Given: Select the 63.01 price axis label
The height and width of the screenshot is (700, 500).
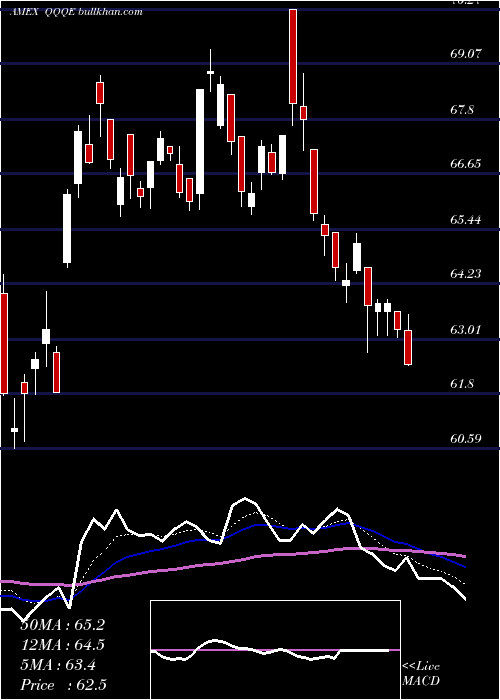Looking at the screenshot, I should [466, 330].
